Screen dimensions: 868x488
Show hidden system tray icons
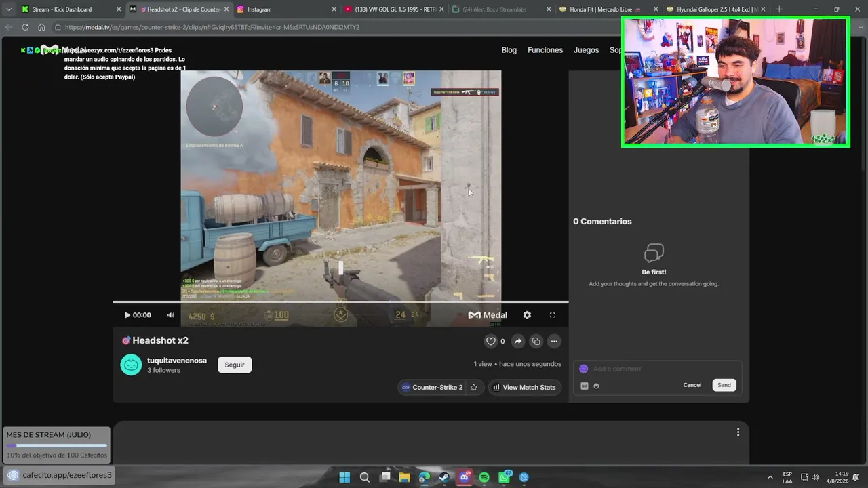point(770,477)
